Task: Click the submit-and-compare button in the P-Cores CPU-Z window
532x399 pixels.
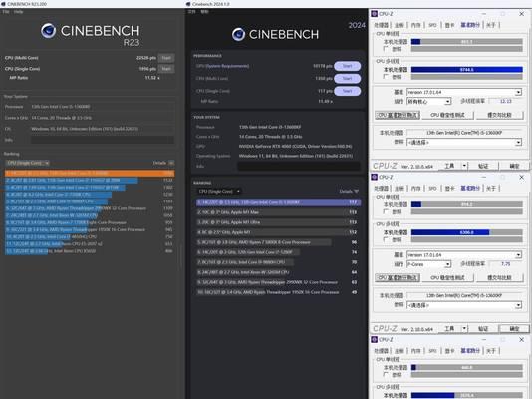Action: coord(499,277)
